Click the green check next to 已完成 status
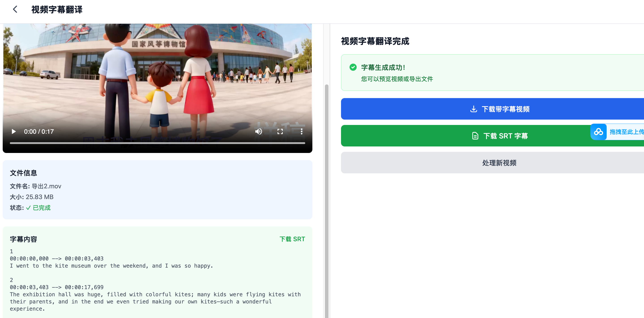Viewport: 644px width, 318px height. pos(28,208)
